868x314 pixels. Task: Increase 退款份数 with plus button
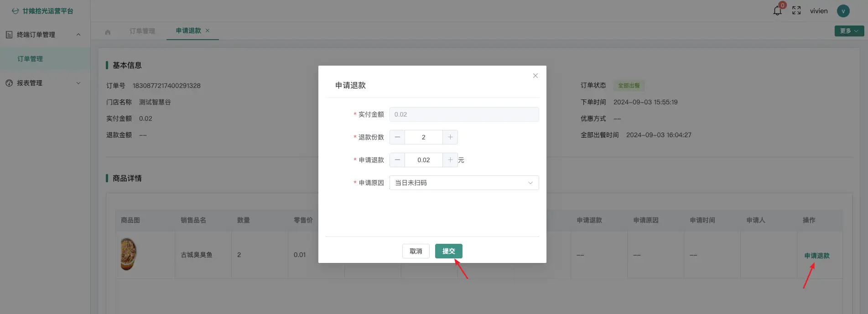click(x=450, y=137)
